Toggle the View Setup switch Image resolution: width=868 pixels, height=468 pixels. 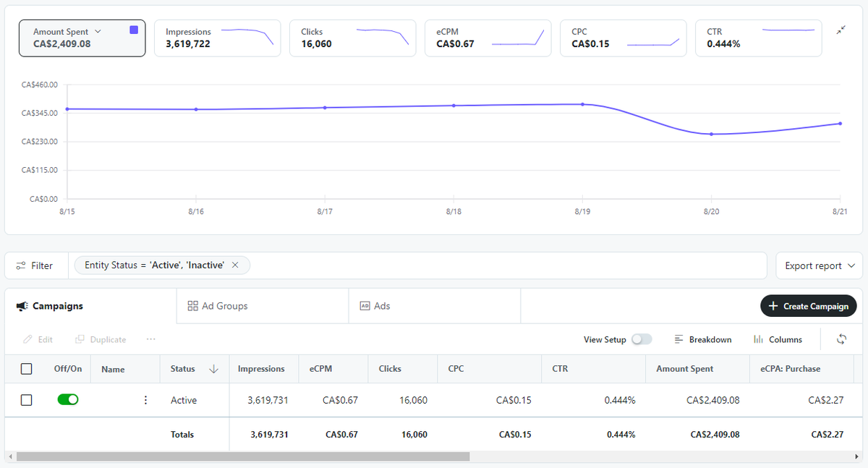pos(642,339)
